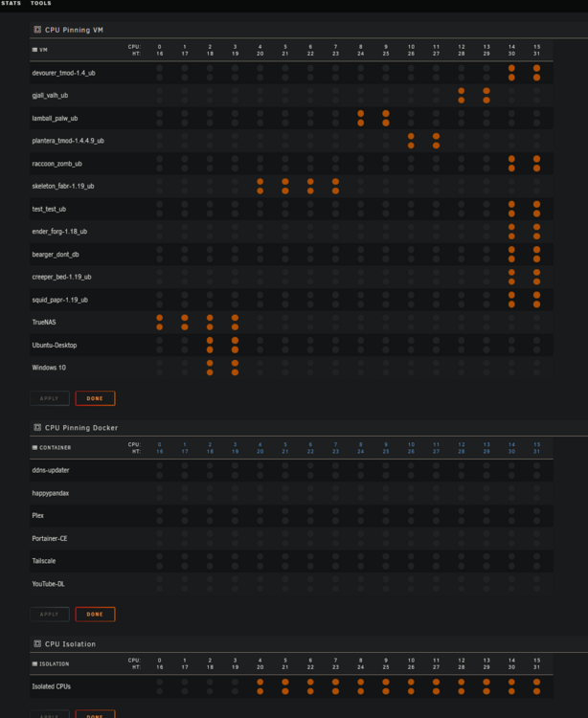Click the gjall_valh_ub VM name
This screenshot has width=588, height=718.
(50, 95)
